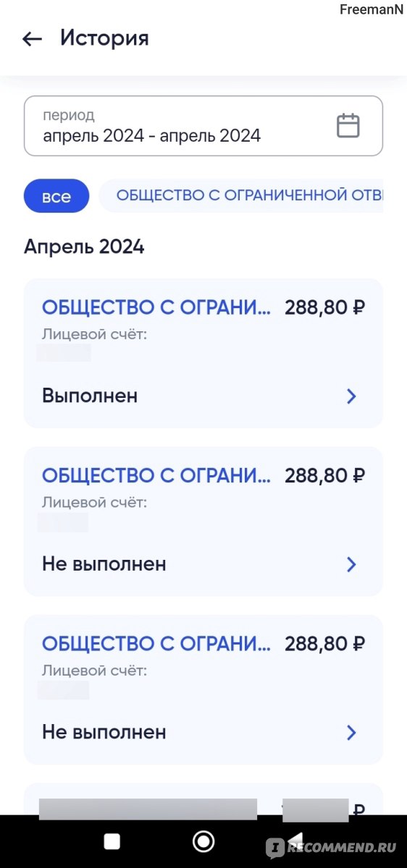Tap the Выполнен status label
Viewport: 407px width, 868px height.
tap(90, 396)
